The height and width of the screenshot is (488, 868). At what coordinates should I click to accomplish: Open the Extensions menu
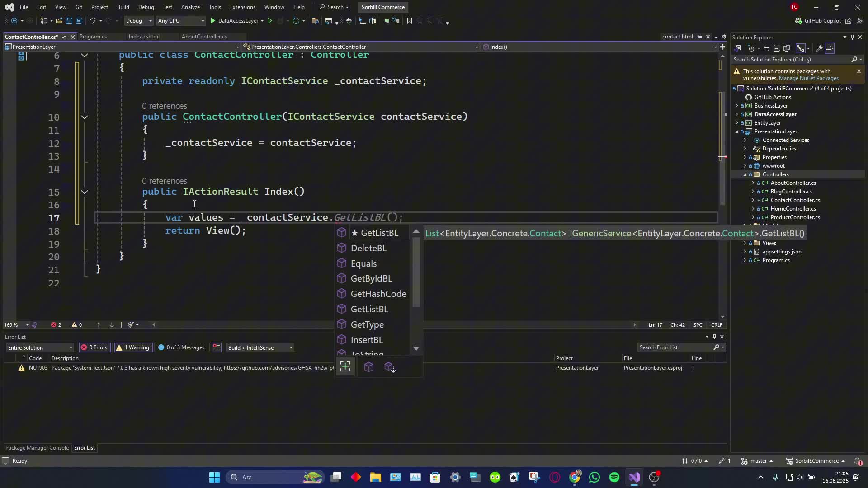click(x=242, y=7)
